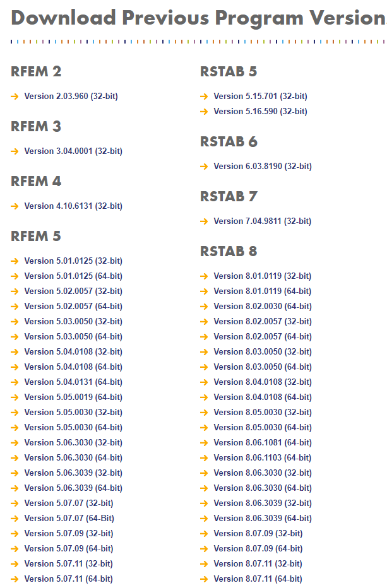Click the arrow icon next to Version 3.04.0001
The image size is (387, 588).
point(14,151)
